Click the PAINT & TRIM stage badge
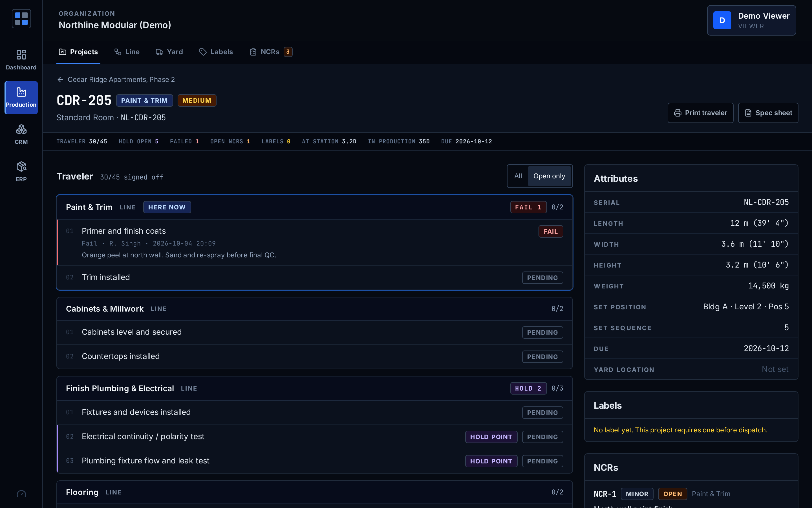The height and width of the screenshot is (508, 812). tap(144, 100)
